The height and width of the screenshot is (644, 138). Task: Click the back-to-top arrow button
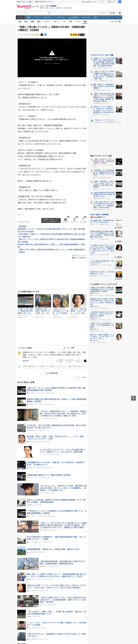[133, 398]
